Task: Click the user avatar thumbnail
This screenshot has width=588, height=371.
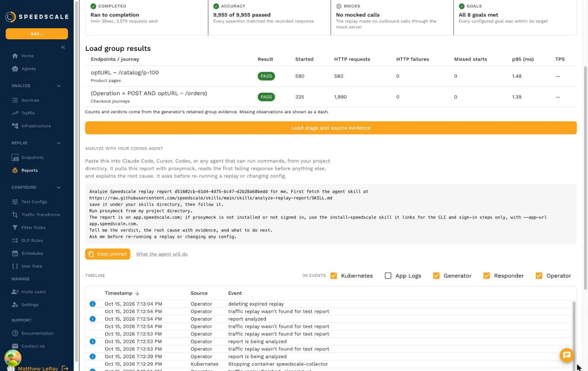Action: tap(12, 359)
